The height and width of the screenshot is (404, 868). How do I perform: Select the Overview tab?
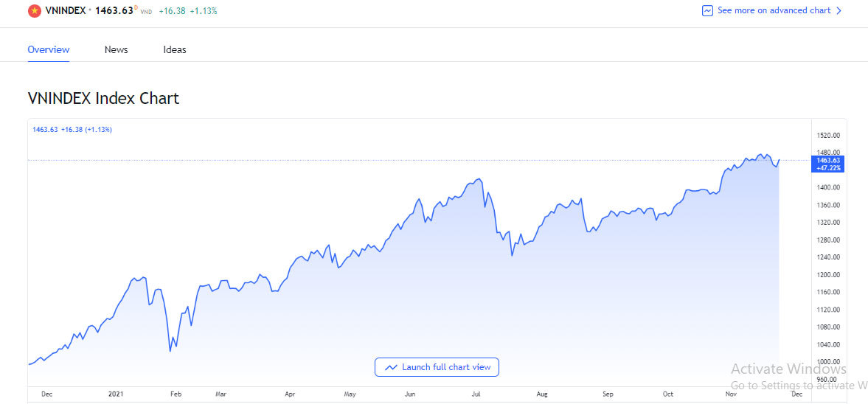click(49, 49)
